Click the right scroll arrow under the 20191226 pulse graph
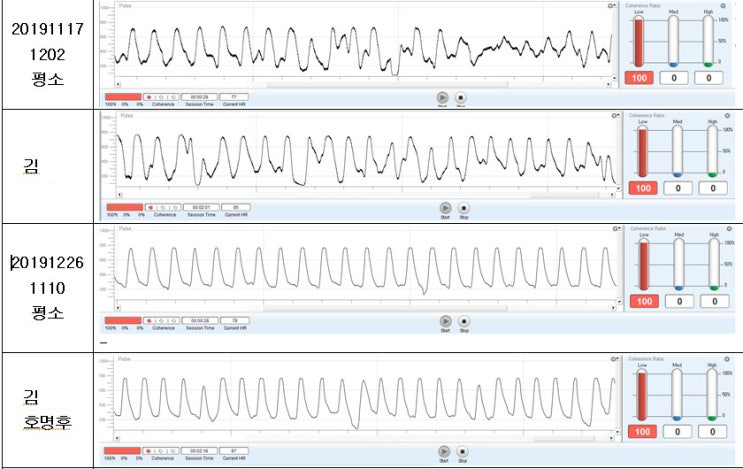 (613, 308)
